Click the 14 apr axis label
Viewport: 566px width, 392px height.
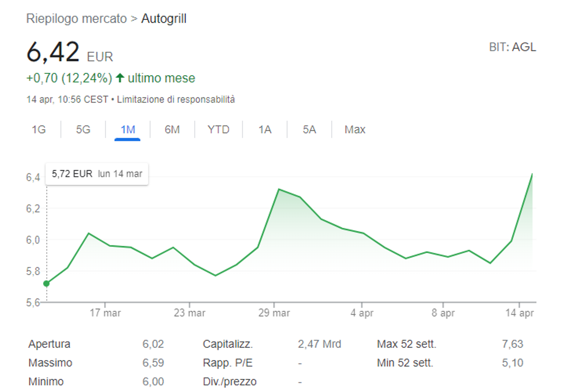click(520, 313)
